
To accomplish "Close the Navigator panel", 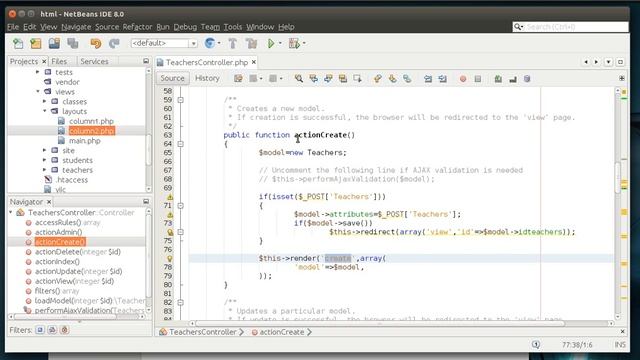I will [49, 202].
